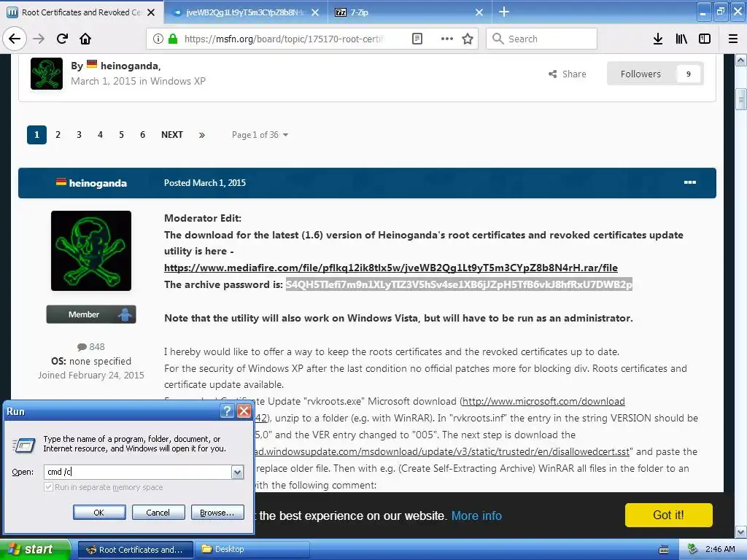Open the More info cookie link
This screenshot has width=747, height=560.
[476, 516]
